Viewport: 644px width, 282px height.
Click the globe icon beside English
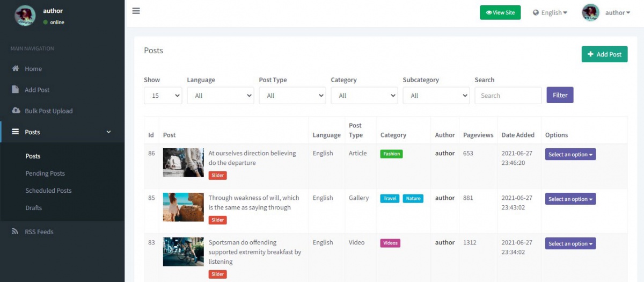pyautogui.click(x=536, y=13)
